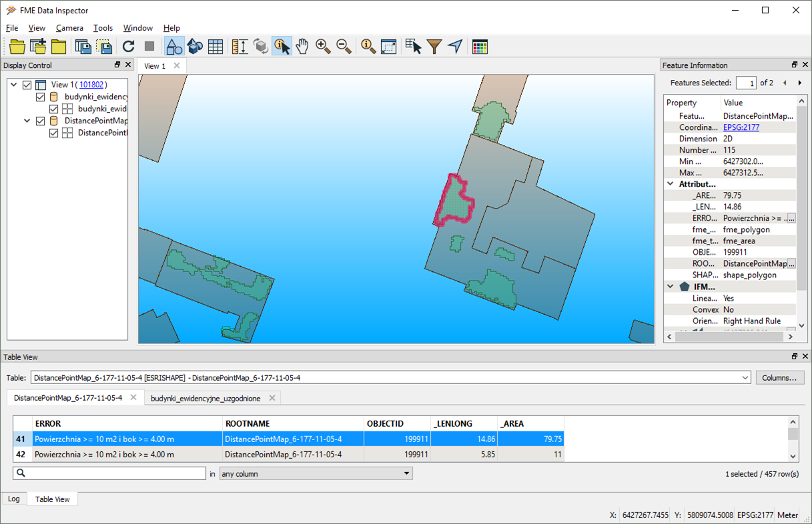Click the Save Selected Data As icon
Viewport: 812px width, 524px height.
click(x=104, y=46)
